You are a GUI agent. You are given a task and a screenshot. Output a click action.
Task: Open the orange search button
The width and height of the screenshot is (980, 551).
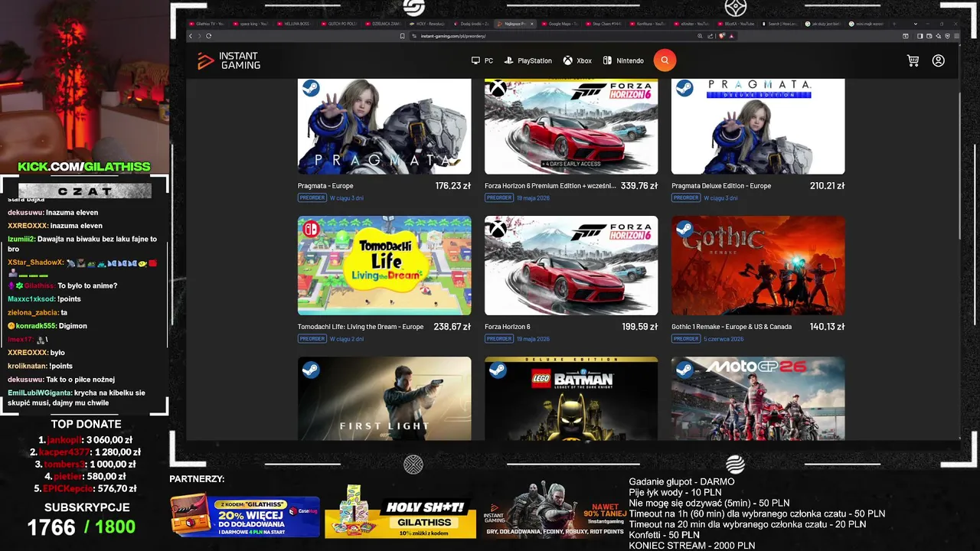click(x=665, y=60)
